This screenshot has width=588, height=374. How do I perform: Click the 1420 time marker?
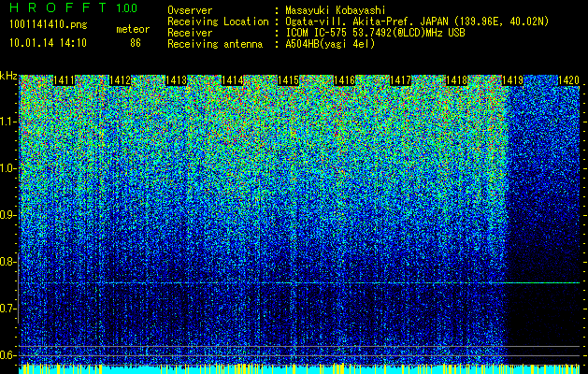pos(569,79)
